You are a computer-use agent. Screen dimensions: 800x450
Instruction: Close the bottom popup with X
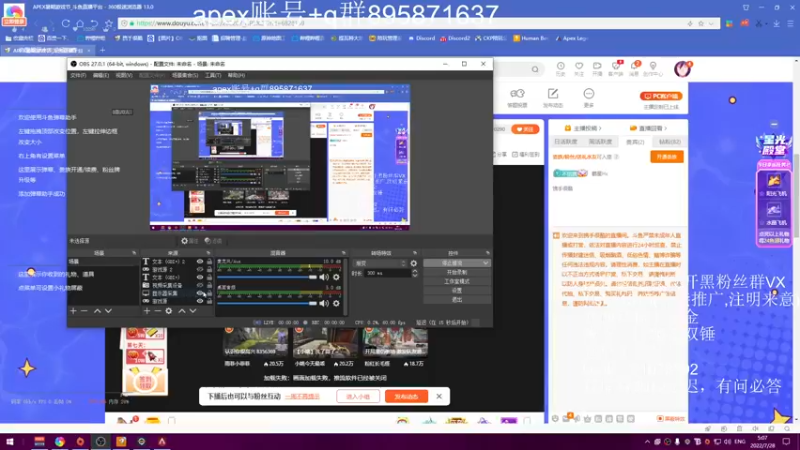coord(439,396)
